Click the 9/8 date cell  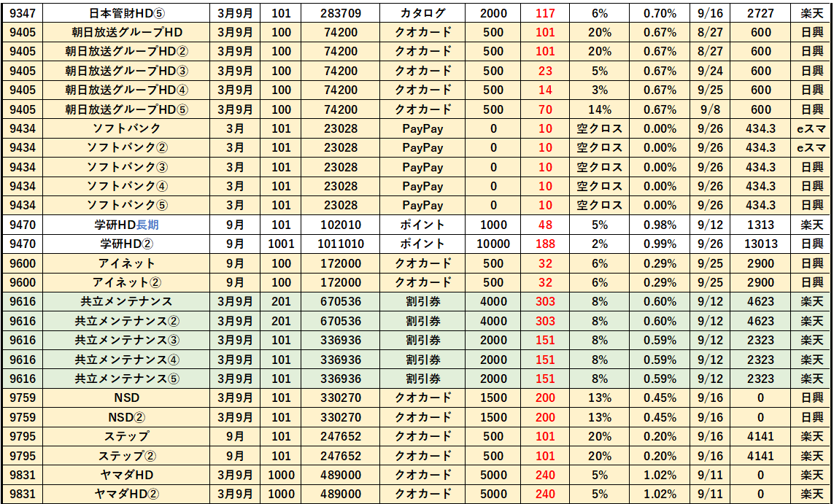click(x=710, y=109)
